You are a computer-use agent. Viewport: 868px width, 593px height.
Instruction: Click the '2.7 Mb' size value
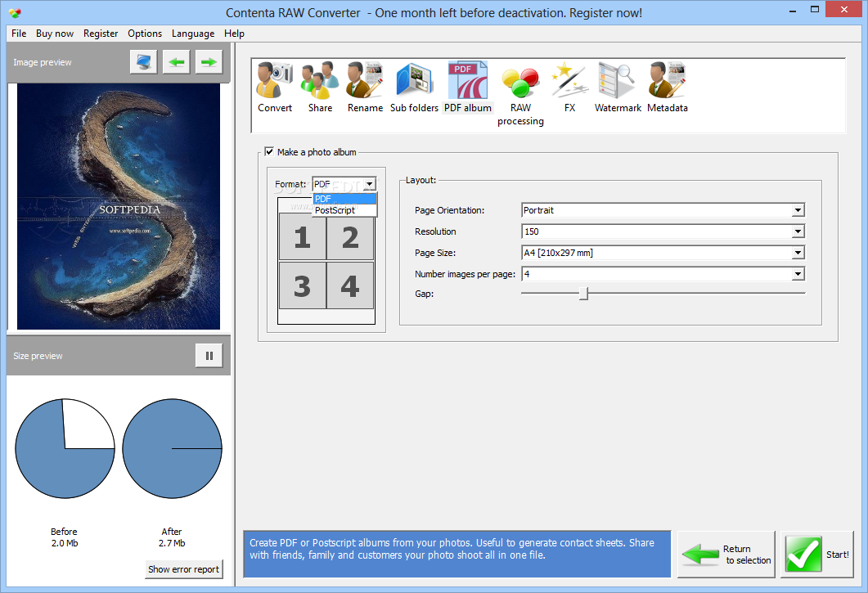[x=172, y=543]
